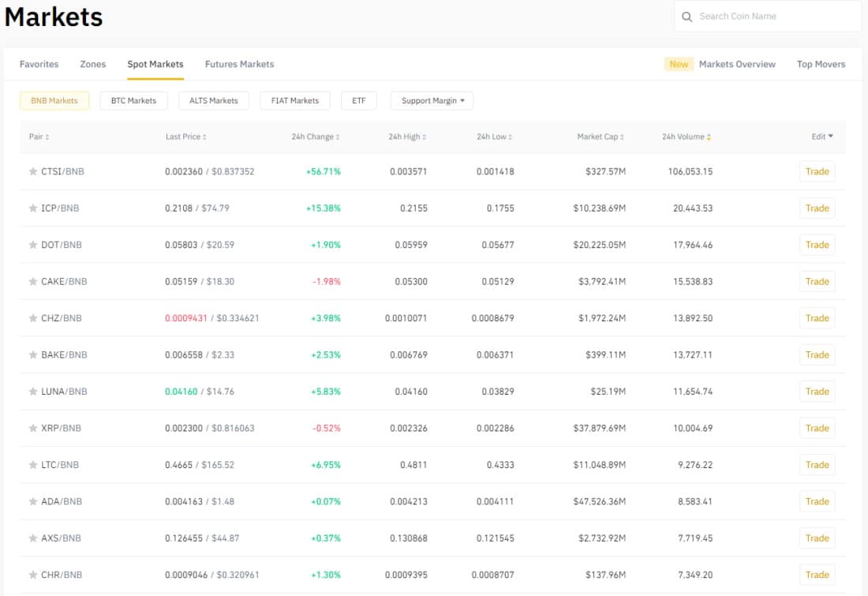This screenshot has height=596, width=868.
Task: Select the $47,526.36M market cap cell
Action: pos(600,501)
